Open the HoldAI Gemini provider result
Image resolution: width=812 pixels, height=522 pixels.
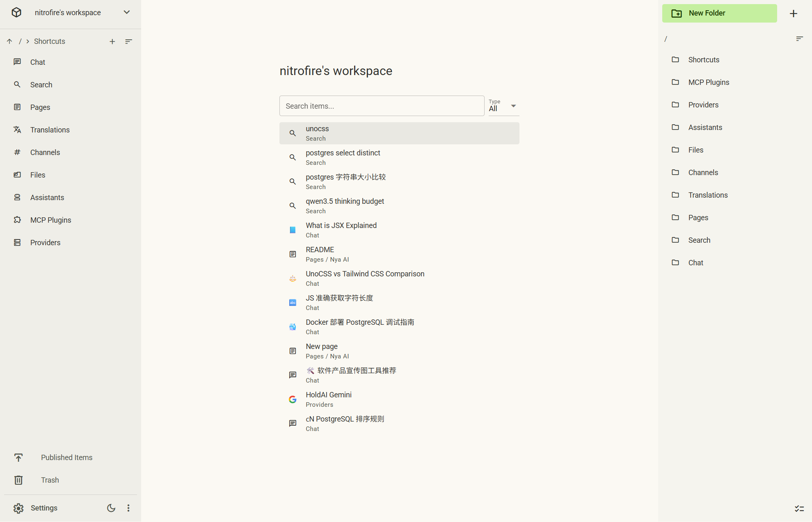click(x=328, y=399)
